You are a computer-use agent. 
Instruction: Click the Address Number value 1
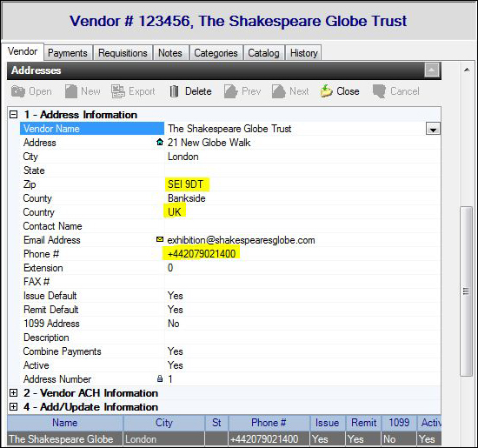coord(170,379)
